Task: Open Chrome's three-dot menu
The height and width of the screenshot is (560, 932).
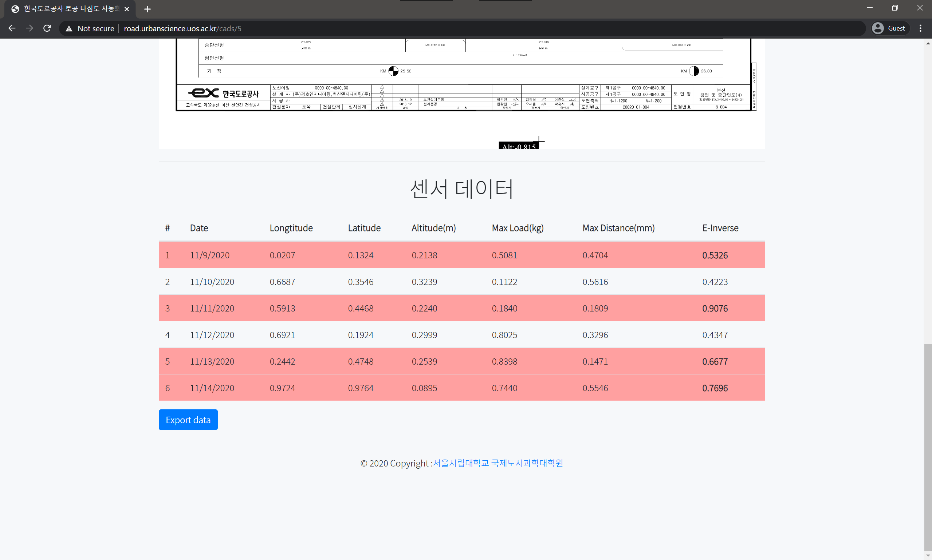Action: [x=920, y=28]
